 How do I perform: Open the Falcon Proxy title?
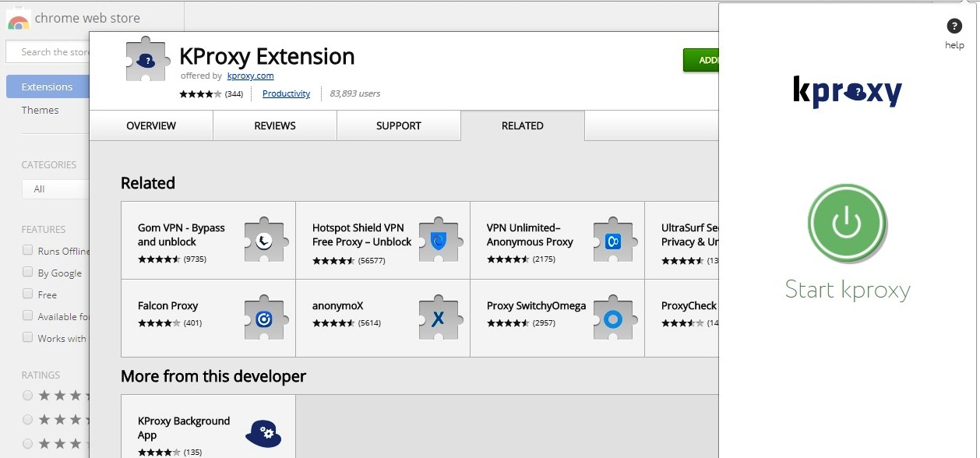(x=168, y=305)
